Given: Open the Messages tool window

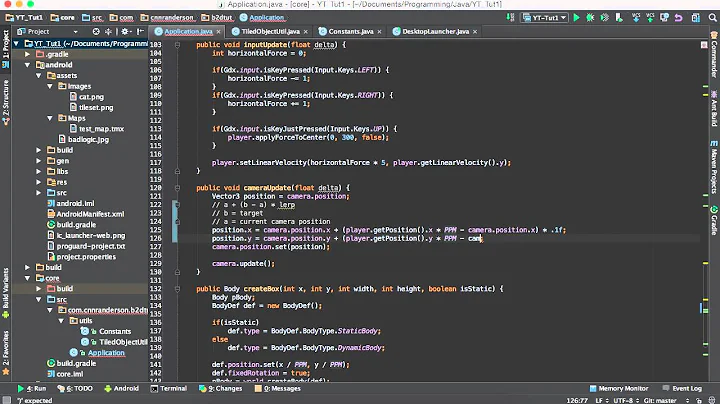Looking at the screenshot, I should 278,388.
